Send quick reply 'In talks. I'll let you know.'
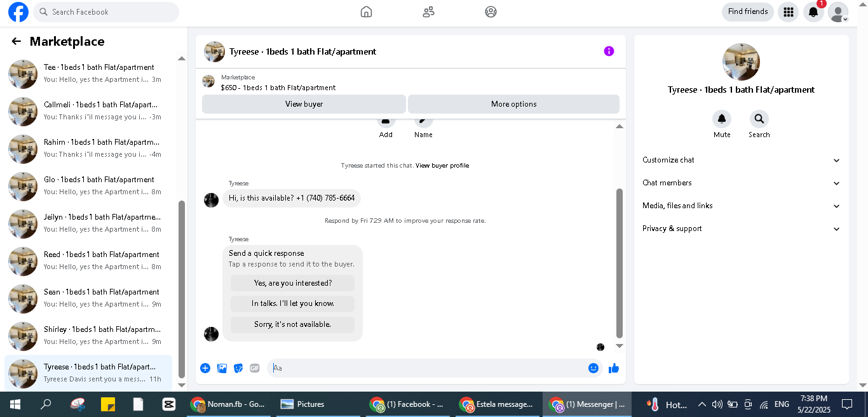This screenshot has width=868, height=417. pos(293,303)
